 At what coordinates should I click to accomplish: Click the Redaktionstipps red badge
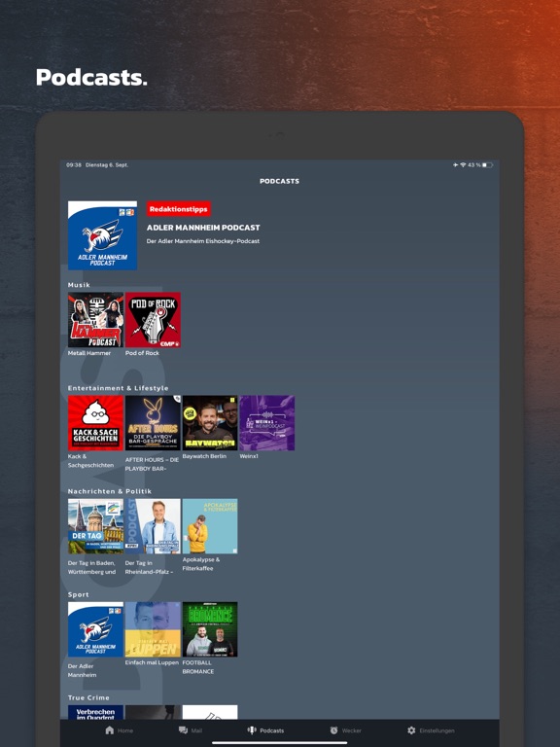179,209
